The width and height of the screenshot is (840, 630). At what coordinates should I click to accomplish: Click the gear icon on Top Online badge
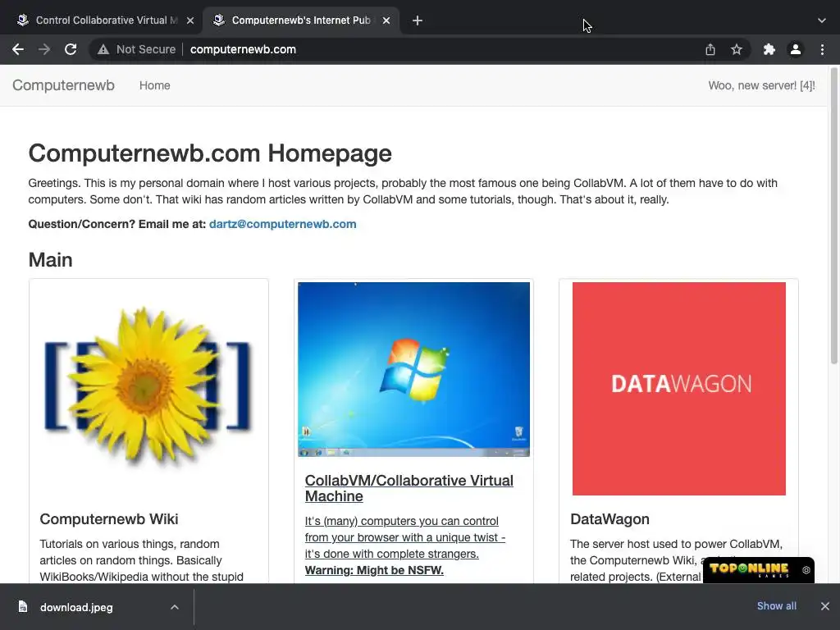pos(806,570)
